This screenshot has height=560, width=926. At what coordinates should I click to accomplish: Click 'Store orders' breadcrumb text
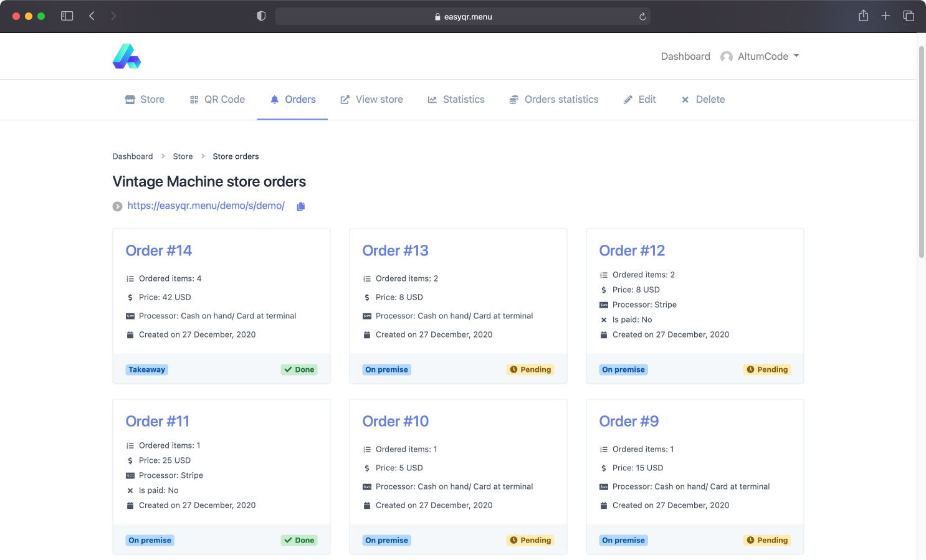(236, 156)
